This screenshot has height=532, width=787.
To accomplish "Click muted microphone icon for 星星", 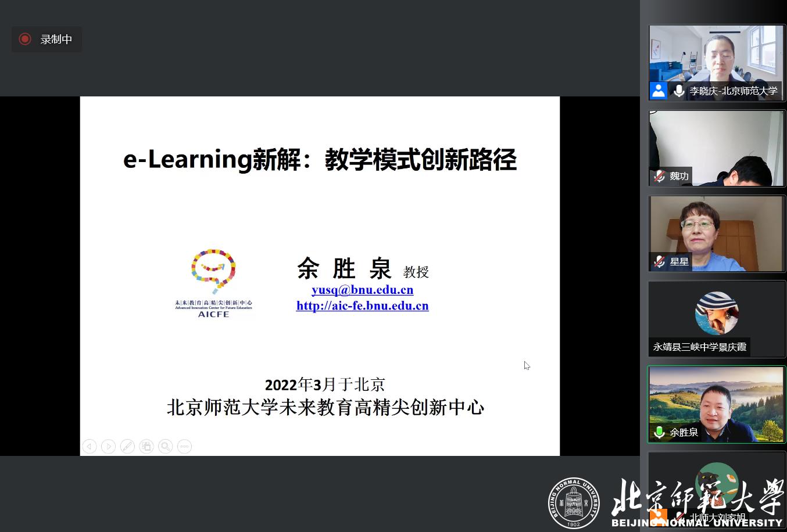I will 660,262.
